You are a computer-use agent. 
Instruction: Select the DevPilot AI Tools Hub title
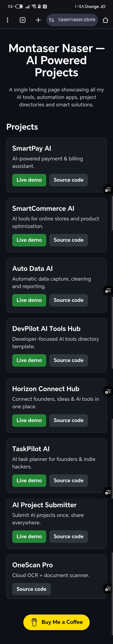(46, 329)
